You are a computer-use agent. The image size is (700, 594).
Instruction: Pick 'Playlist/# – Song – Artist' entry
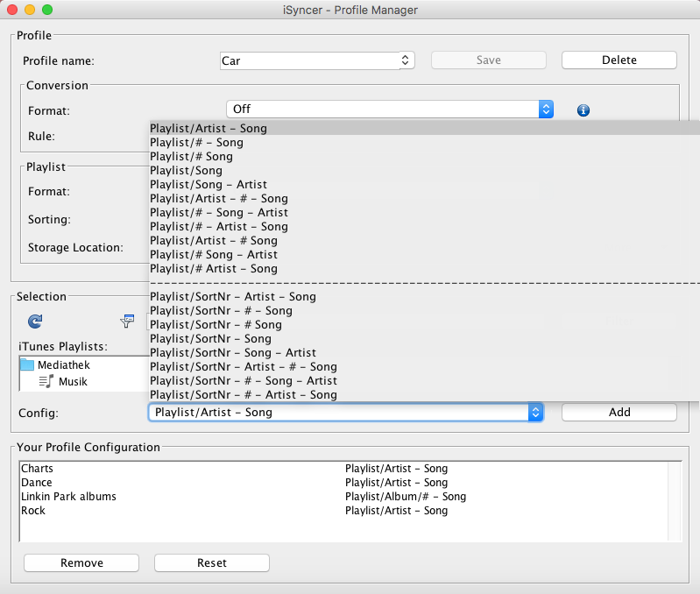424,212
